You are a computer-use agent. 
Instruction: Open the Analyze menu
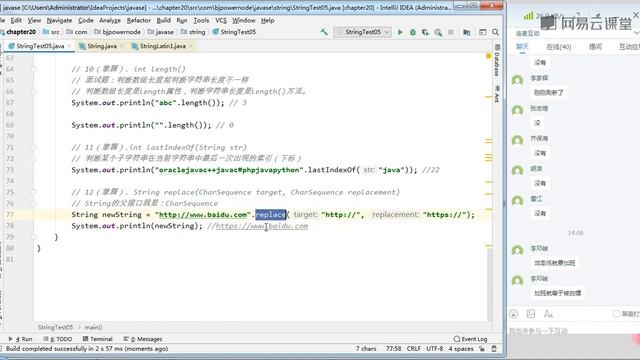click(x=110, y=20)
